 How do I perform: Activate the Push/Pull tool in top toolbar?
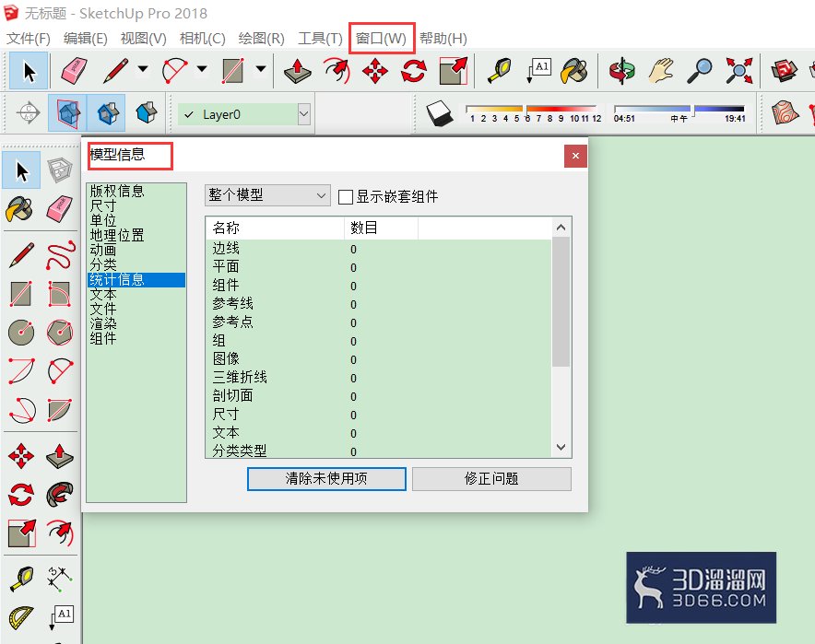tap(297, 71)
